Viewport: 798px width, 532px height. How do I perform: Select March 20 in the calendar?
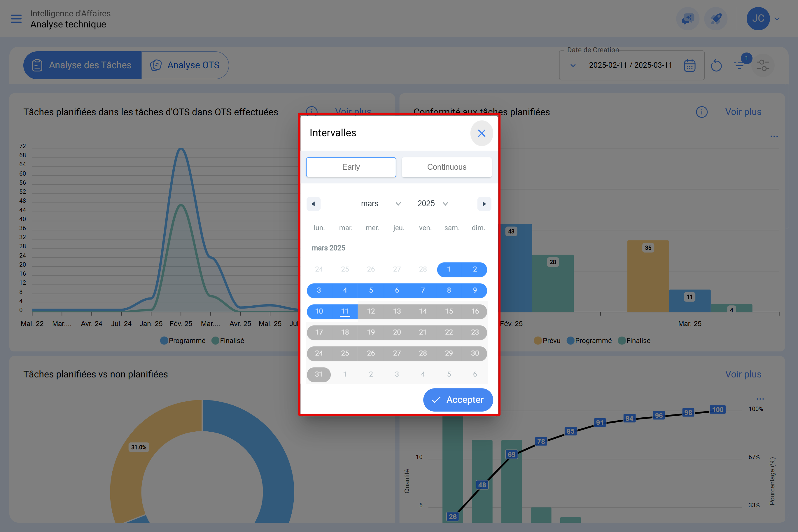point(397,332)
